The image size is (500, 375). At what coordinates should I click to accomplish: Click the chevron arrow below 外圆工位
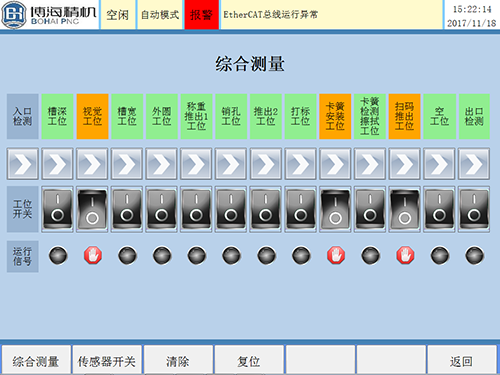click(162, 164)
